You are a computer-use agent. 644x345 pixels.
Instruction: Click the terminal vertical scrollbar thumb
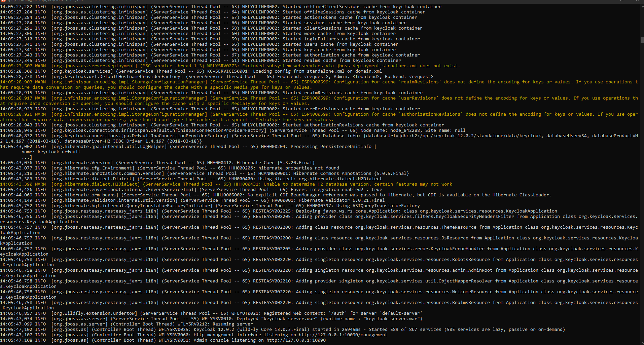[x=642, y=39]
